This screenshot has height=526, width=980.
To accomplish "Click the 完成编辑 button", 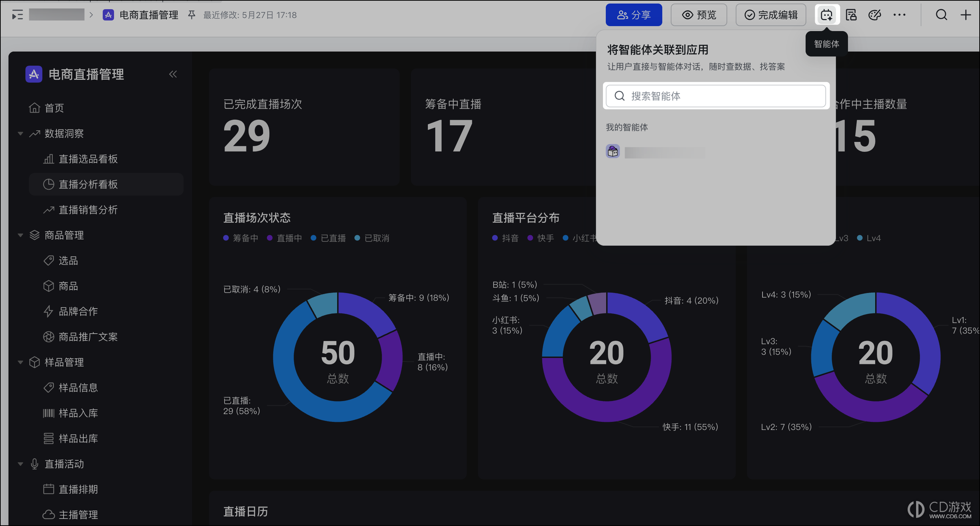I will tap(771, 15).
